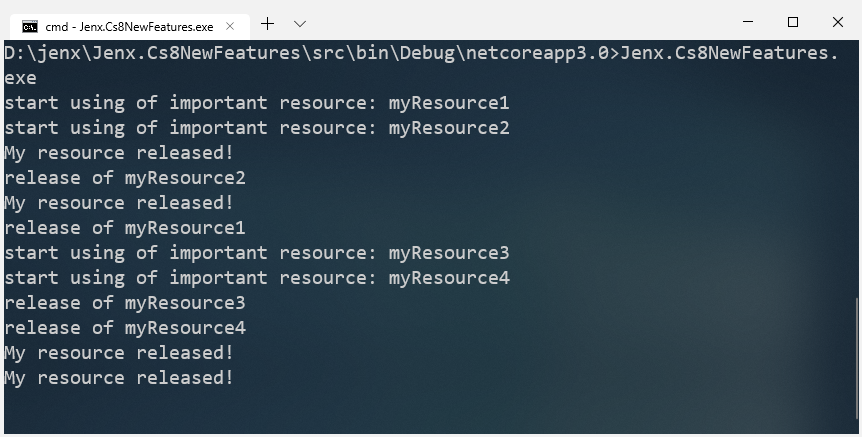Viewport: 862px width, 437px height.
Task: Close the Jenx.Cs8NewFeatures.exe tab
Action: click(x=230, y=25)
